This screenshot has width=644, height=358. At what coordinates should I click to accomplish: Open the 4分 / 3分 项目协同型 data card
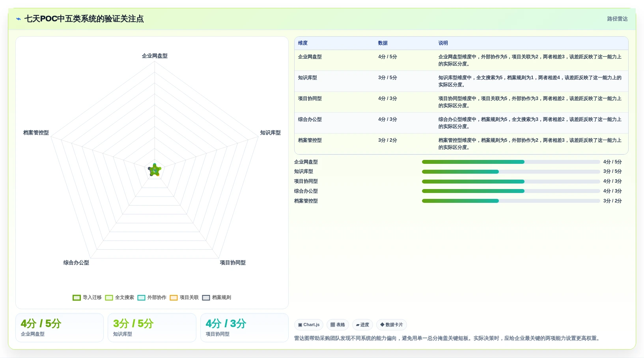click(245, 328)
